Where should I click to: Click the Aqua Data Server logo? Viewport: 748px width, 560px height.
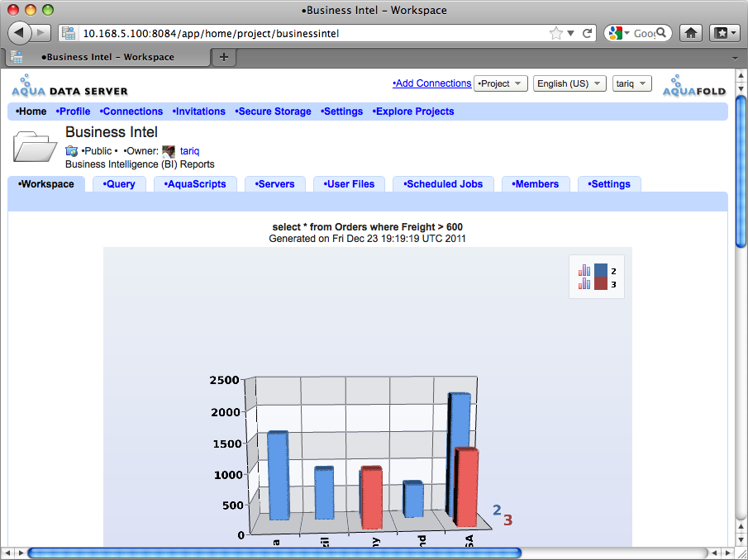pos(69,86)
